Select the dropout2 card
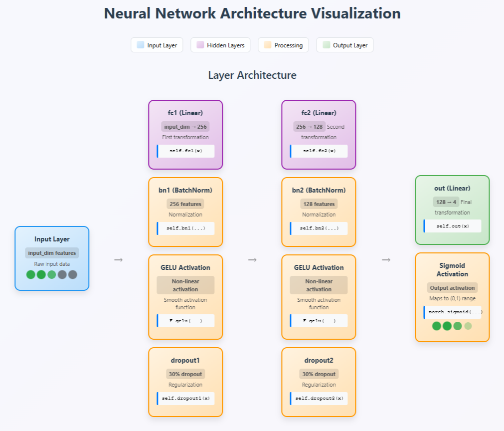This screenshot has width=504, height=431. point(319,382)
